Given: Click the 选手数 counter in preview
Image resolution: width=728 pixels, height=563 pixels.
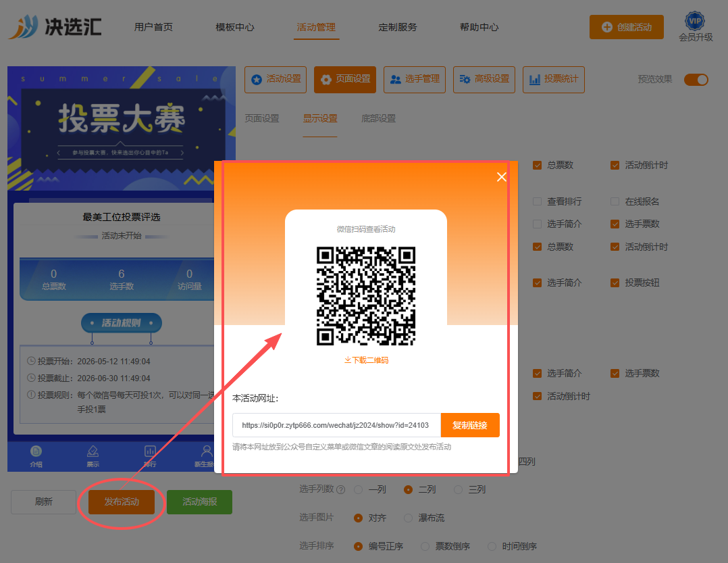Looking at the screenshot, I should click(x=122, y=279).
